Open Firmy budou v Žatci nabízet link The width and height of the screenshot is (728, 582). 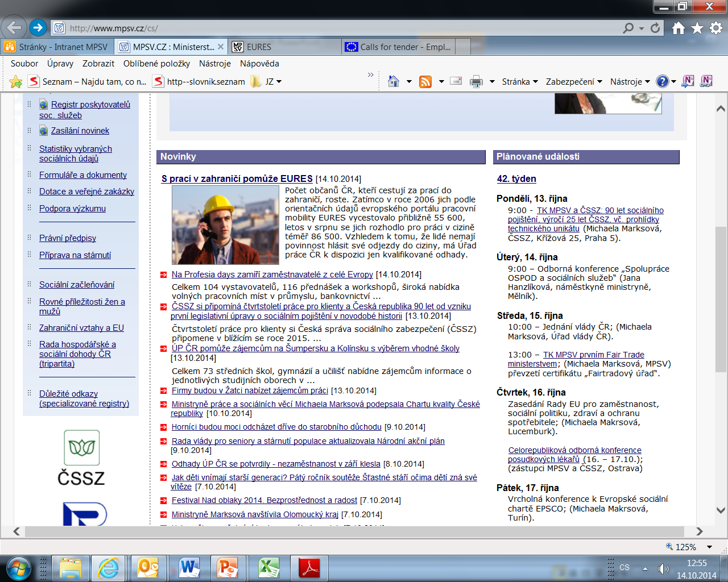[x=250, y=390]
